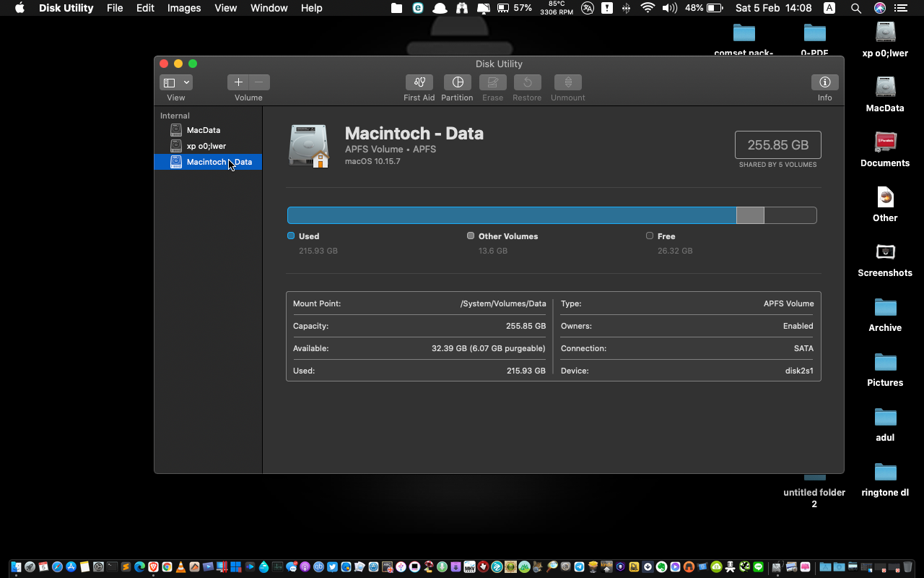Open Twitter from the Dock
The width and height of the screenshot is (924, 578).
[x=332, y=567]
